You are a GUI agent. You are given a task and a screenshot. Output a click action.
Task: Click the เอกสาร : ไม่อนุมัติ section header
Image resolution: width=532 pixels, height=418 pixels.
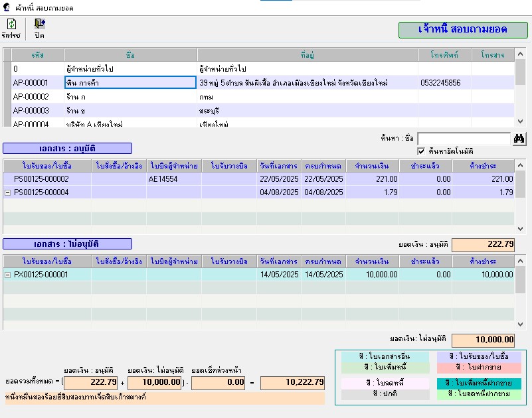[x=67, y=244]
